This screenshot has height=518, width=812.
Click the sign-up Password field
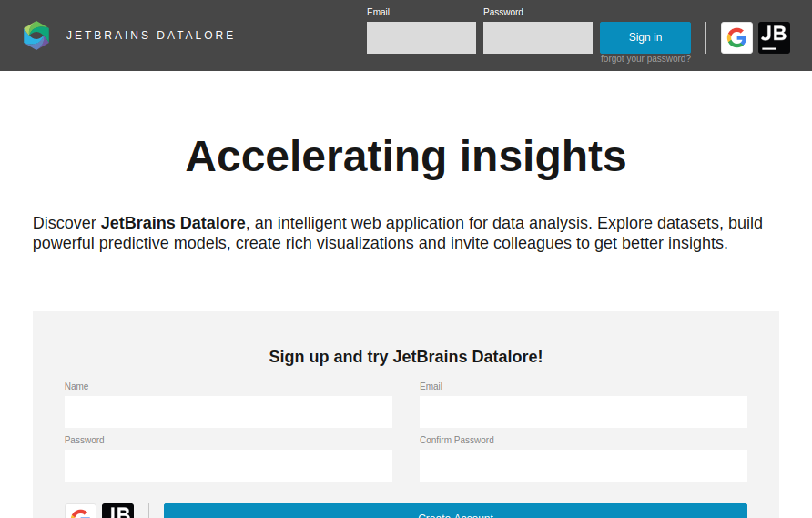point(228,466)
